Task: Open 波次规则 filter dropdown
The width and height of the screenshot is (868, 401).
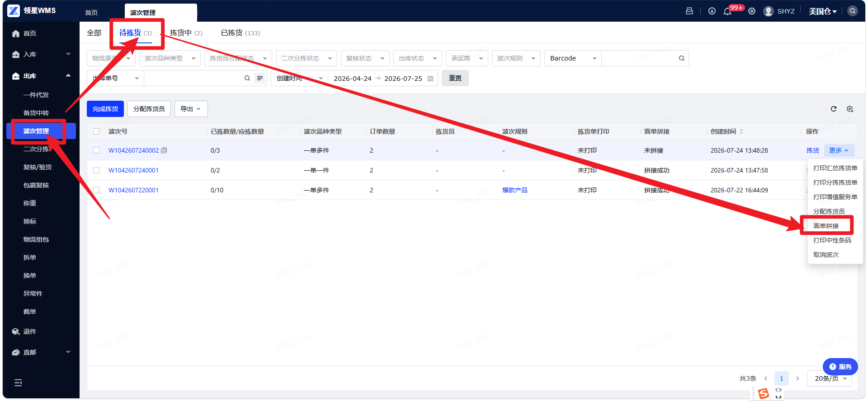Action: pos(516,58)
